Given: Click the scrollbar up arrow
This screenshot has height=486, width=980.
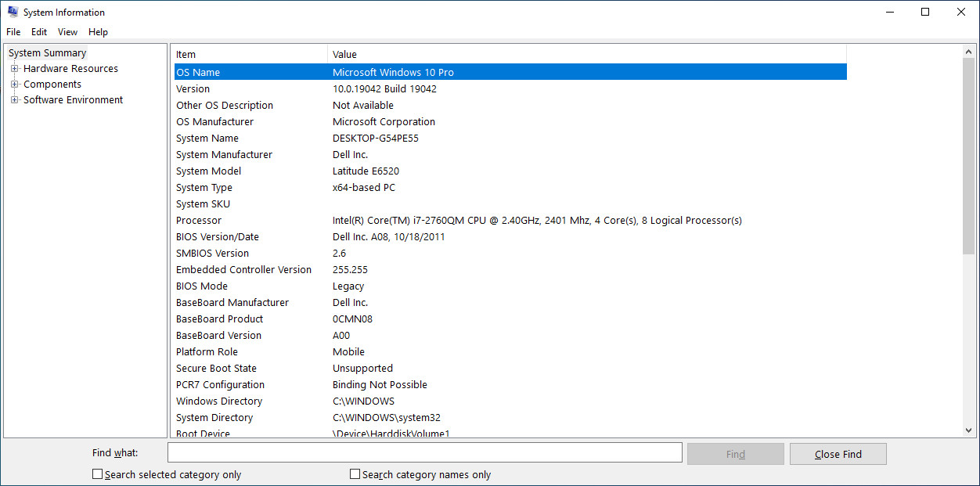Looking at the screenshot, I should tap(969, 52).
